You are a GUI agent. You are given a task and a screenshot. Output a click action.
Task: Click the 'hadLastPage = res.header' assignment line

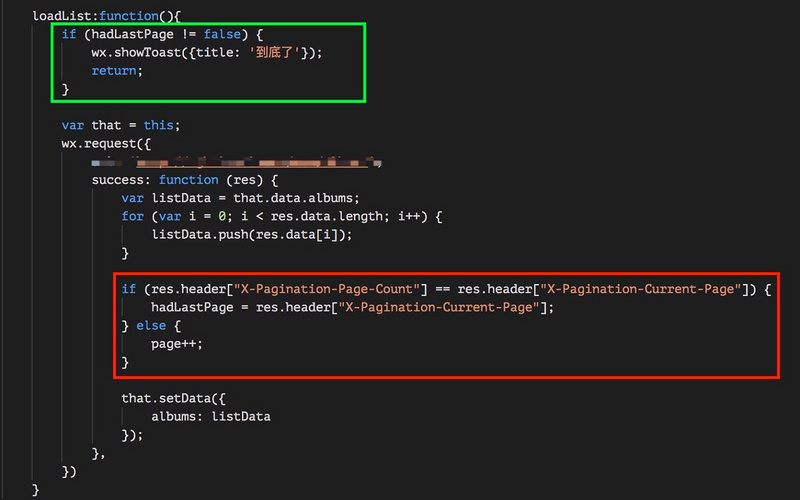tap(352, 308)
